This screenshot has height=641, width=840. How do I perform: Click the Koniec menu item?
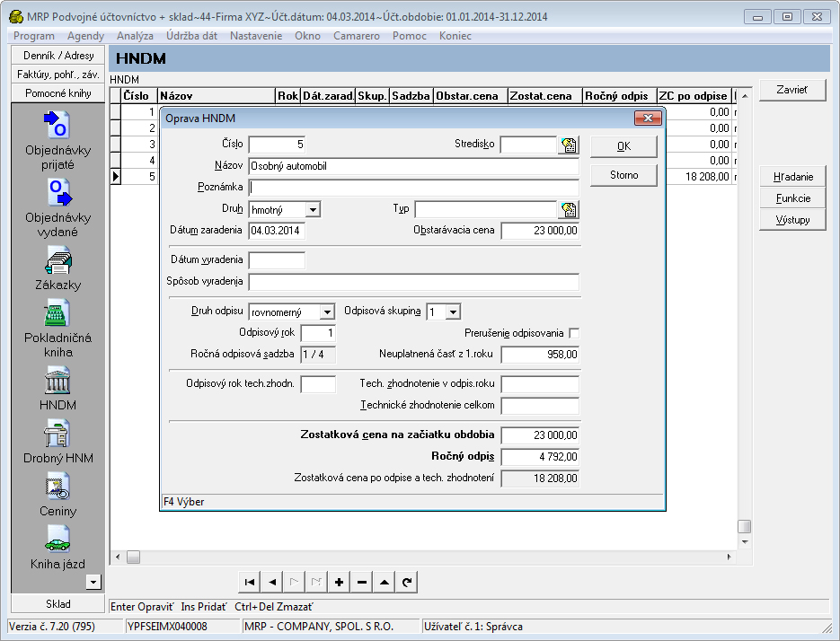coord(455,36)
